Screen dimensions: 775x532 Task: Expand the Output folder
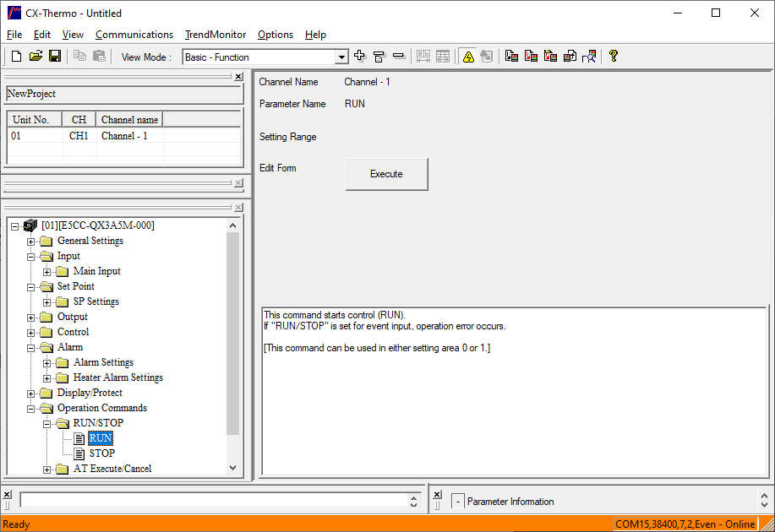tap(30, 318)
